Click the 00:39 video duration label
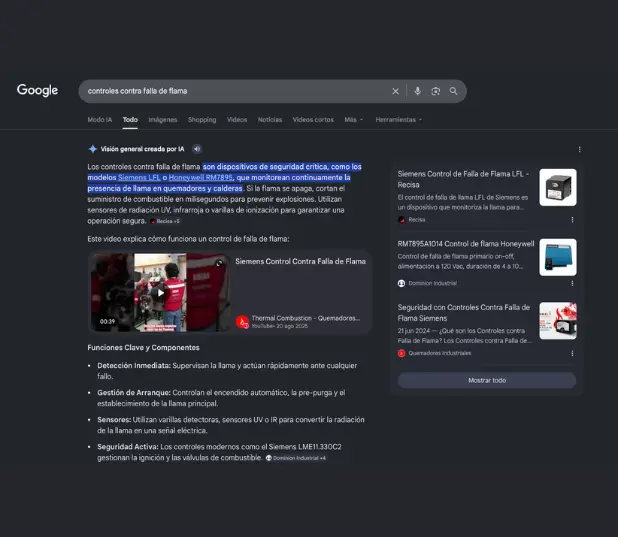 (x=107, y=322)
